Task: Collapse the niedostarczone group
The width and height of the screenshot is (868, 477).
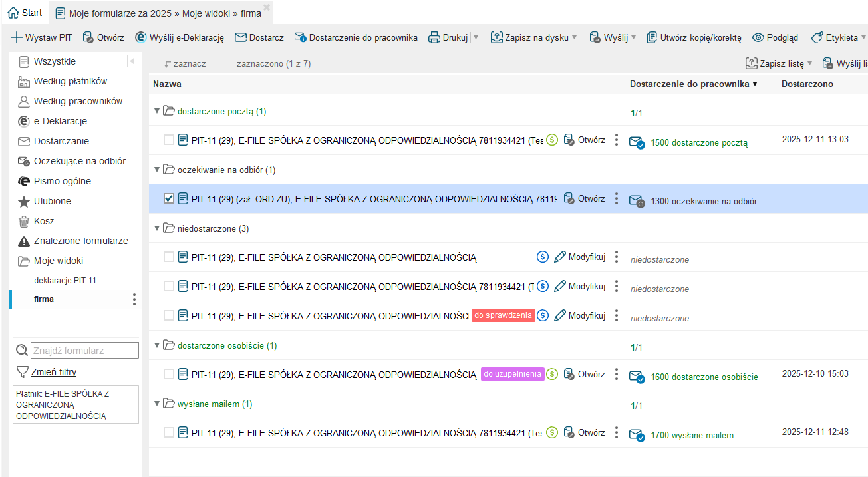Action: [x=157, y=228]
